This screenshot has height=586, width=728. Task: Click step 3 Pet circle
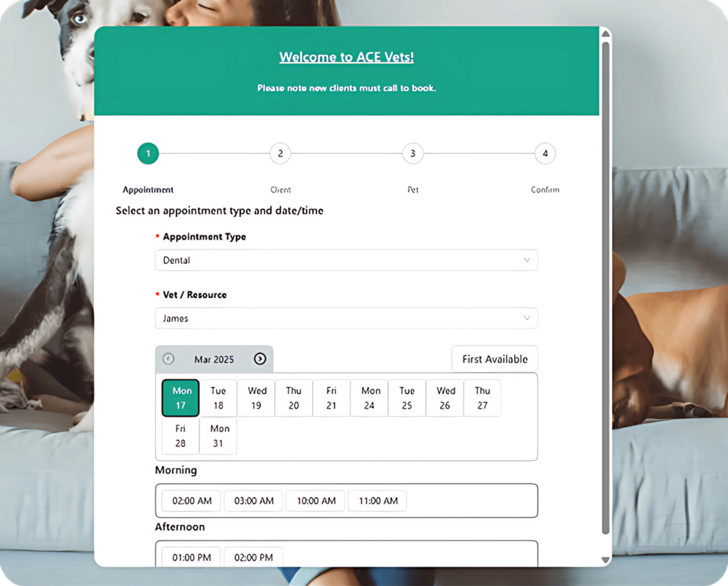point(413,153)
